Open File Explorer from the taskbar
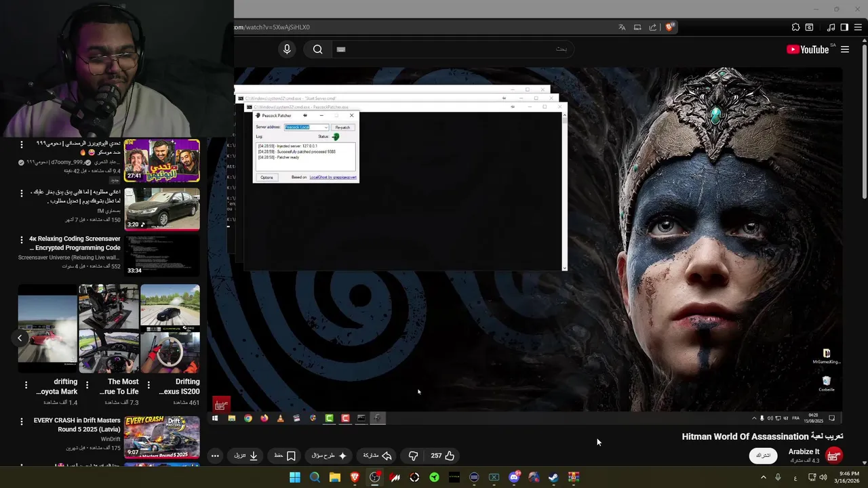Screen dimensions: 868x488 334,477
